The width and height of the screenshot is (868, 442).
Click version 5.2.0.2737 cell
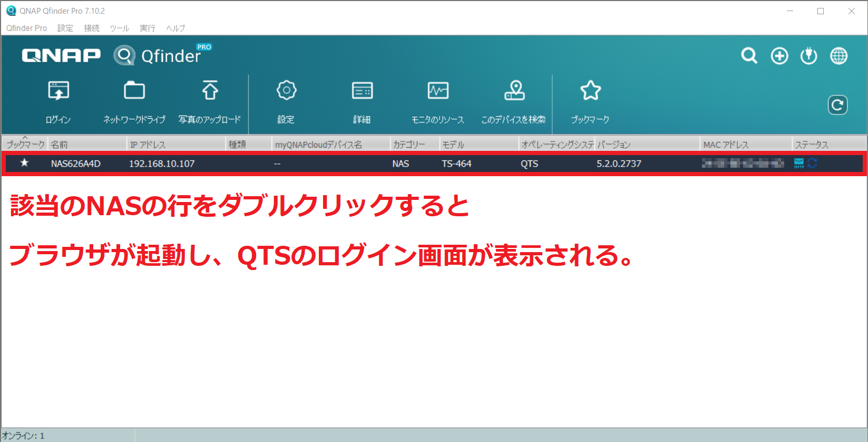click(619, 164)
